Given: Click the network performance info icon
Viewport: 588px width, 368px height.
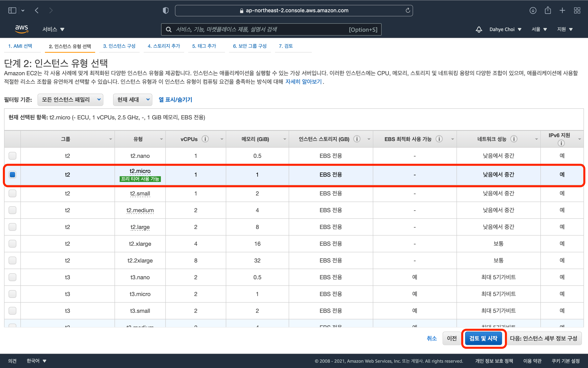Looking at the screenshot, I should coord(514,139).
